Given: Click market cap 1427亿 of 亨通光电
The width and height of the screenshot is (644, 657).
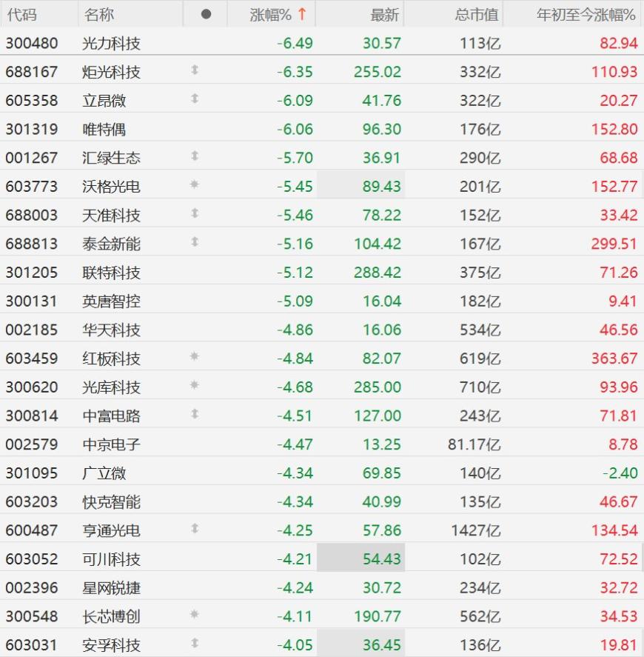Looking at the screenshot, I should pyautogui.click(x=476, y=530).
